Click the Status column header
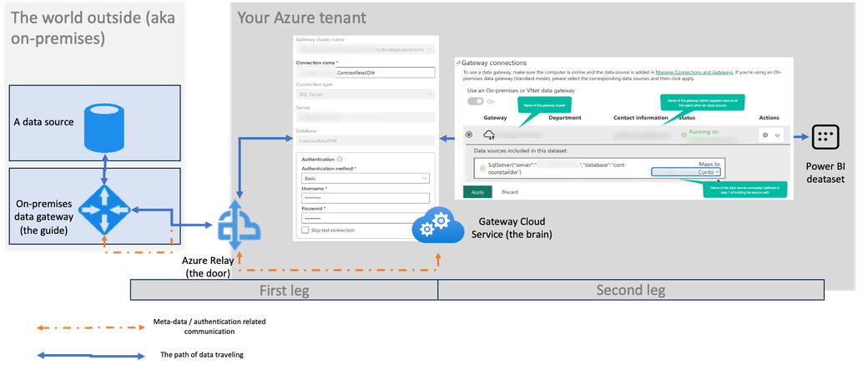868x365 pixels. point(686,118)
